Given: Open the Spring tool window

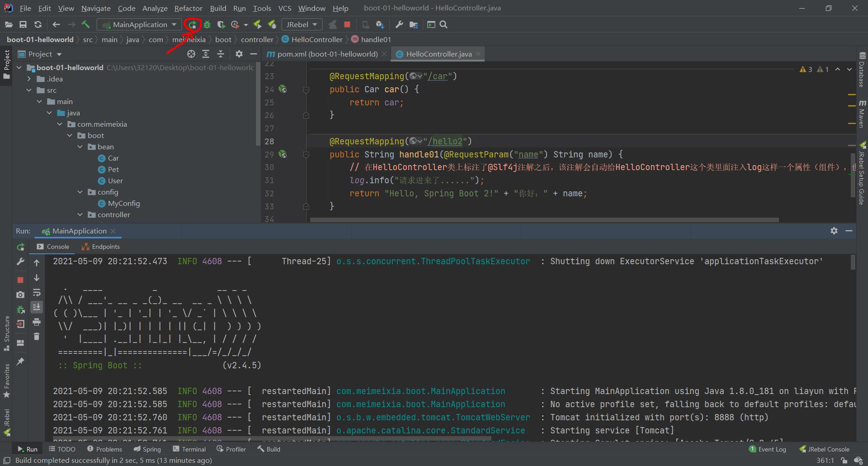Looking at the screenshot, I should point(147,449).
